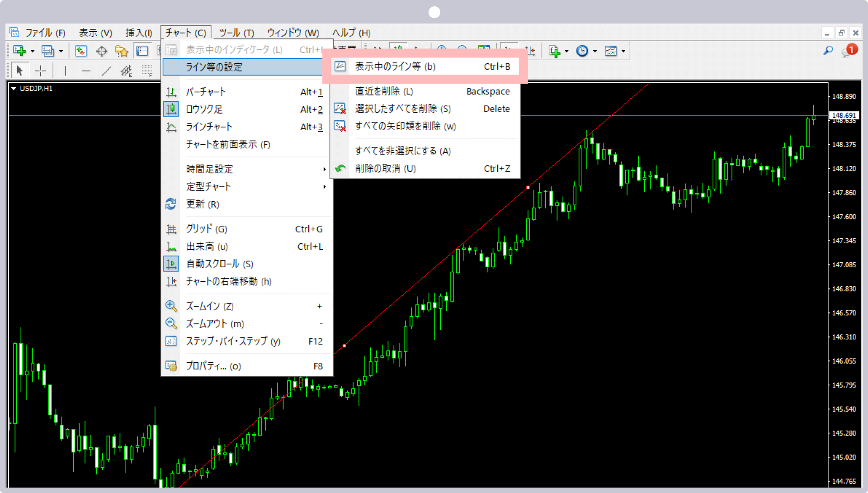Expand the indicators list dropdown arrow
Screen dimensions: 868x493
tap(566, 51)
